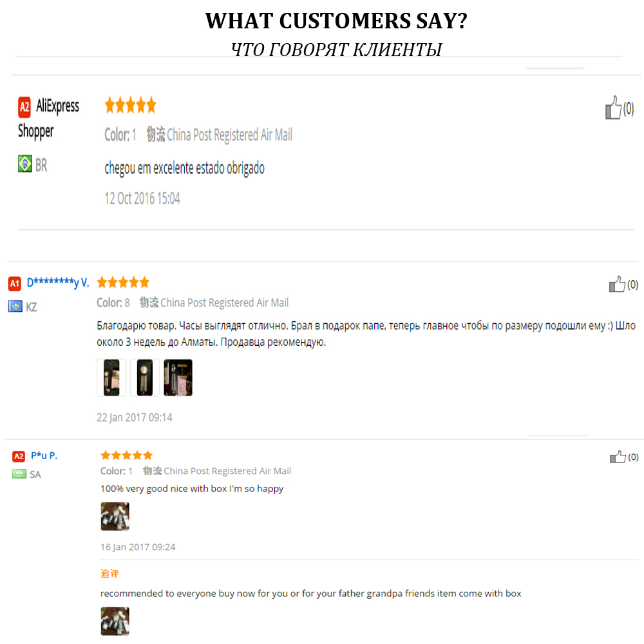Click the A2 badge beside AliExpress Shopper
Image resolution: width=644 pixels, height=644 pixels.
pyautogui.click(x=24, y=107)
